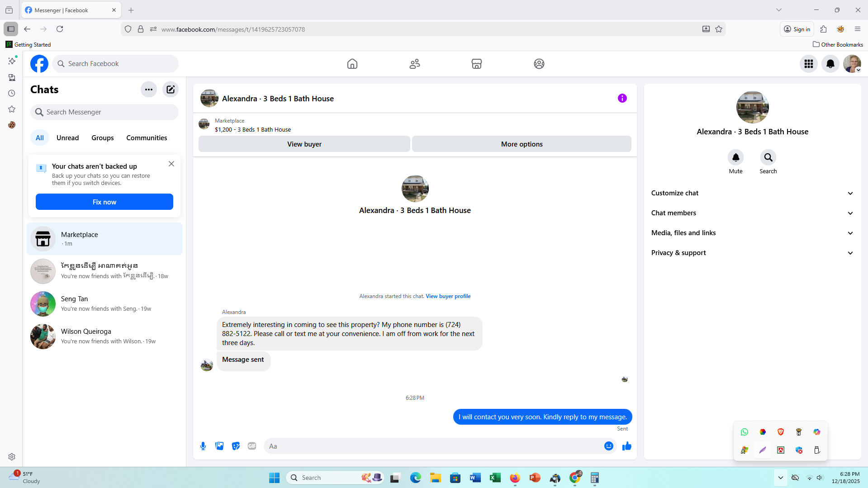Open sidebar settings gear icon
The height and width of the screenshot is (488, 868).
pyautogui.click(x=12, y=457)
